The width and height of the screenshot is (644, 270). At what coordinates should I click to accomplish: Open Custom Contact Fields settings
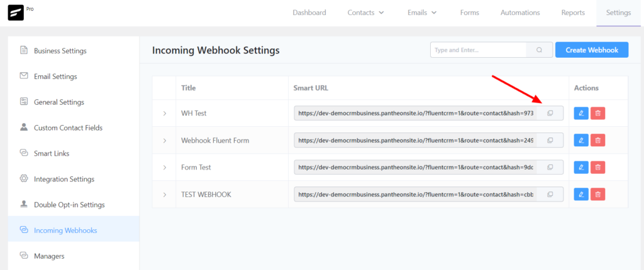tap(68, 127)
